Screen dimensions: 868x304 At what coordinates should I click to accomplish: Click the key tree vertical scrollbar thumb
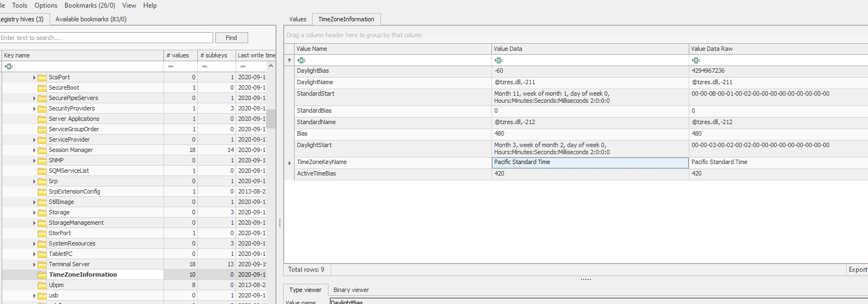271,118
